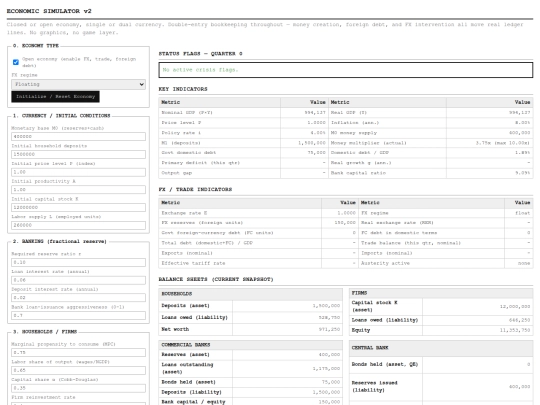Click Initialize / Reset Economy button
The height and width of the screenshot is (405, 540).
55,97
